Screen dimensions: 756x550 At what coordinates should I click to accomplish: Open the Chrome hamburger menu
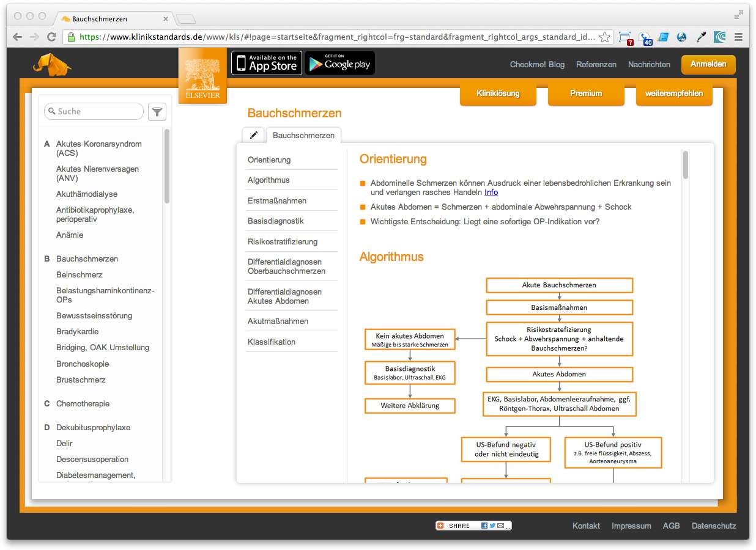[738, 37]
